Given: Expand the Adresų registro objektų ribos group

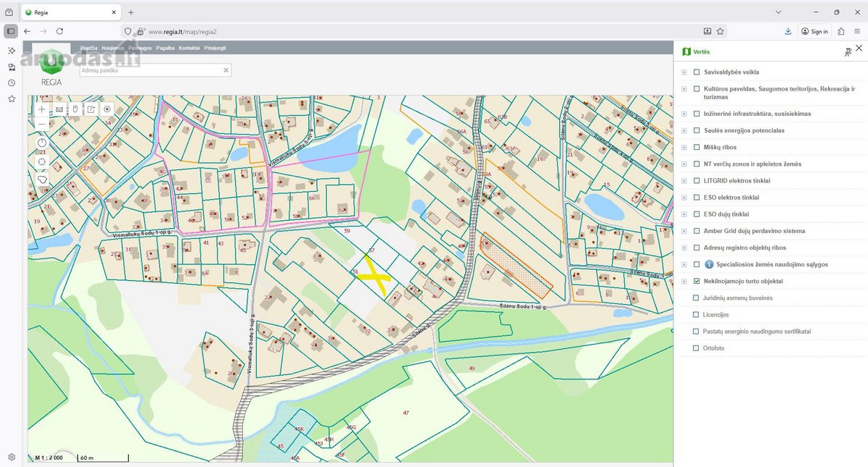Looking at the screenshot, I should click(x=684, y=248).
